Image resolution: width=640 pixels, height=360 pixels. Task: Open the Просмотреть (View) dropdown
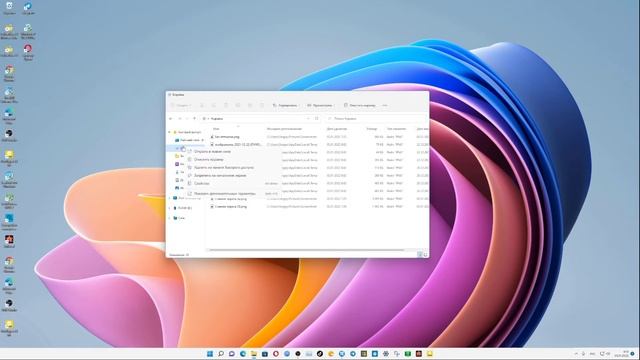tap(320, 105)
